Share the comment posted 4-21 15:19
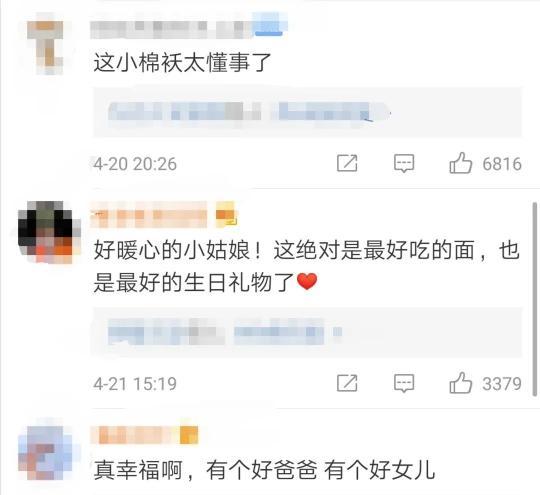This screenshot has width=540, height=495. 347,383
